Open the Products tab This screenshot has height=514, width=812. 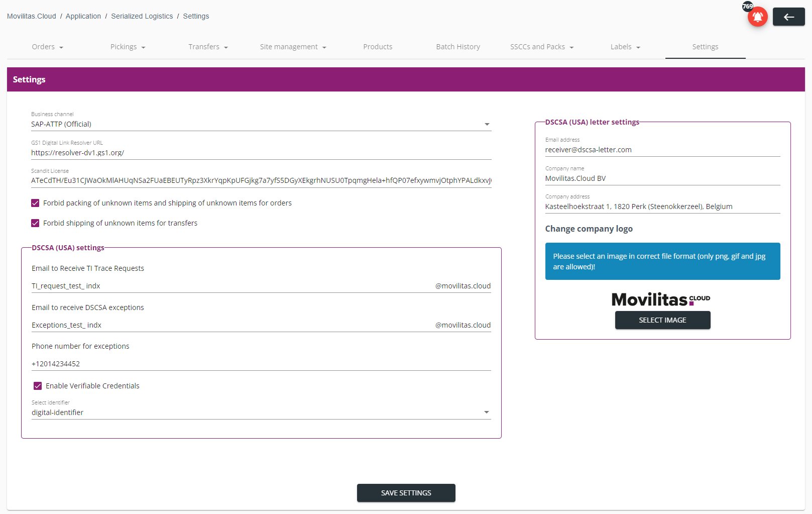point(378,47)
